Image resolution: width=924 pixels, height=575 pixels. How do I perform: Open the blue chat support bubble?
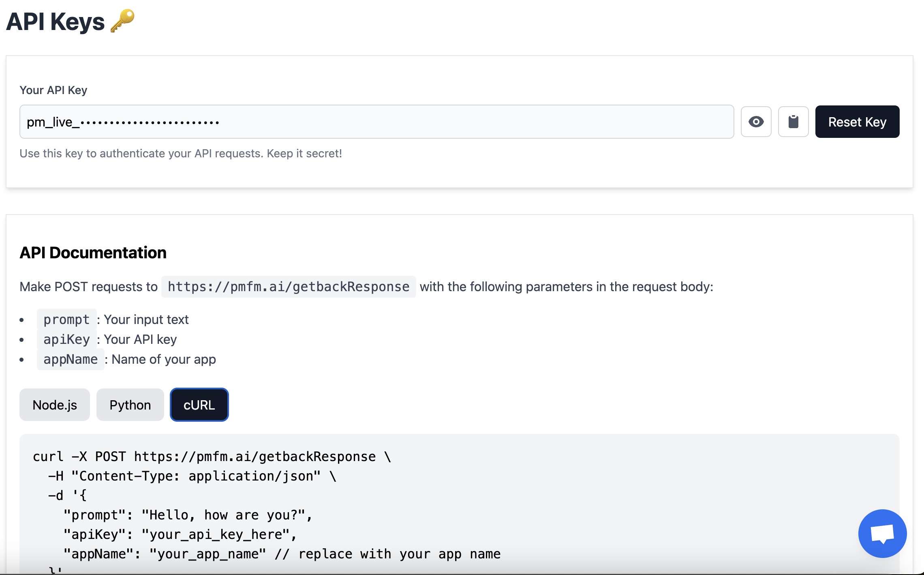click(x=882, y=533)
